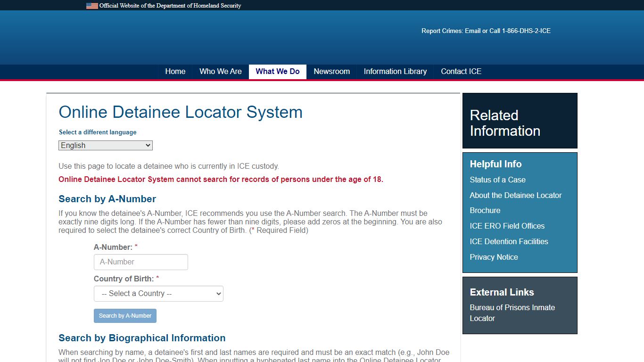Screen dimensions: 644x362
Task: Open the Privacy Notice link
Action: [x=494, y=257]
